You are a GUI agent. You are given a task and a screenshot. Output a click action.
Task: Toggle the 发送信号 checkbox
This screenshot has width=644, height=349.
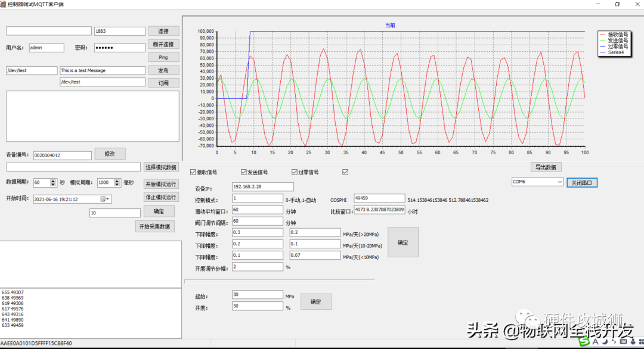point(243,172)
